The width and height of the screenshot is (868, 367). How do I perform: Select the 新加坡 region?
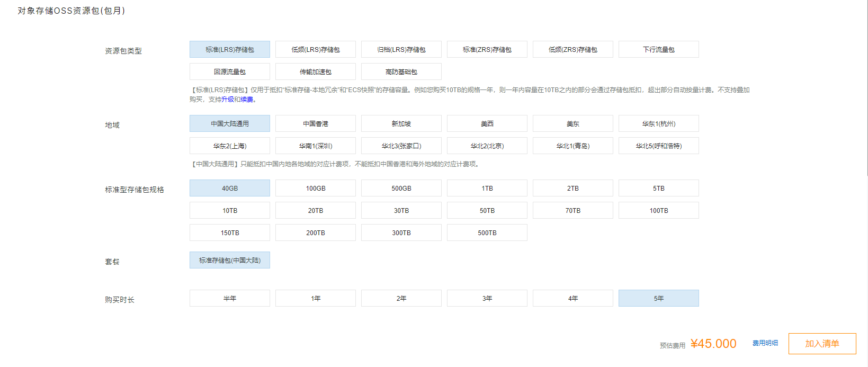pyautogui.click(x=401, y=123)
